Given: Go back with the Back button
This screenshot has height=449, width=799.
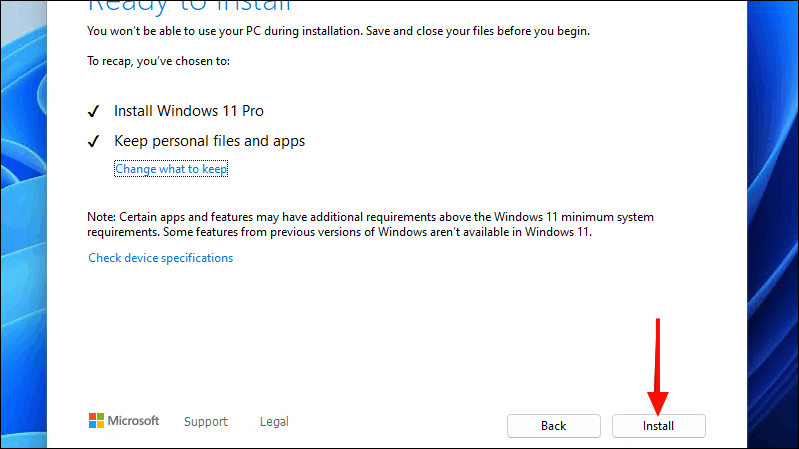Looking at the screenshot, I should coord(553,426).
